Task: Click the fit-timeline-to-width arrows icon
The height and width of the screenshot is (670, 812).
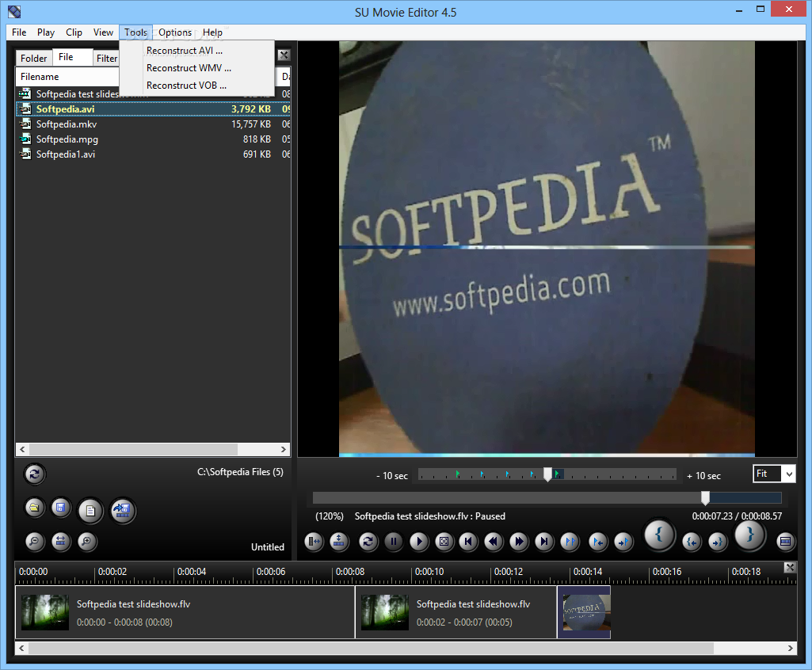Action: point(60,542)
